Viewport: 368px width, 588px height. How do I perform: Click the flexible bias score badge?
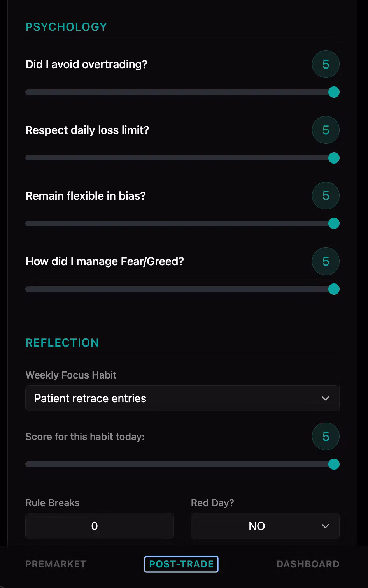click(x=326, y=195)
